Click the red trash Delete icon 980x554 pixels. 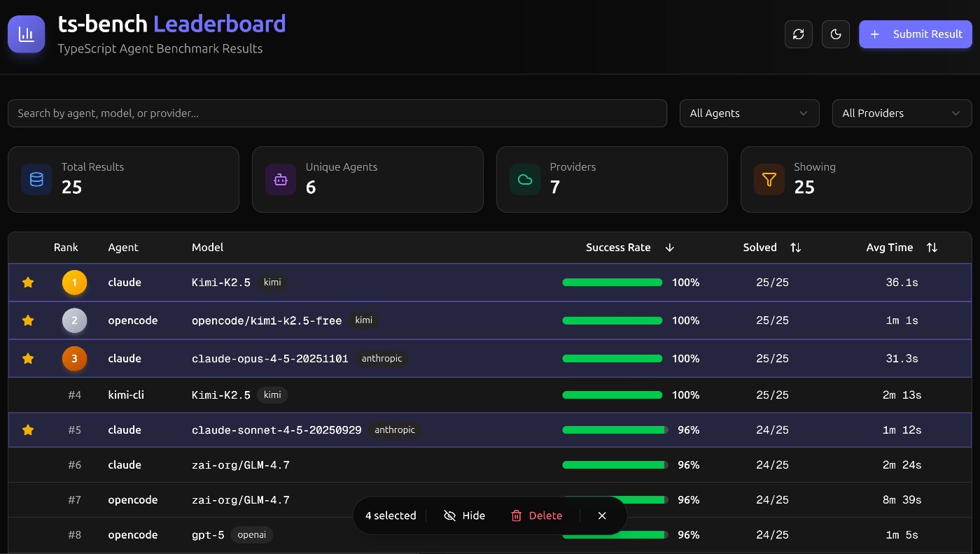click(x=517, y=516)
